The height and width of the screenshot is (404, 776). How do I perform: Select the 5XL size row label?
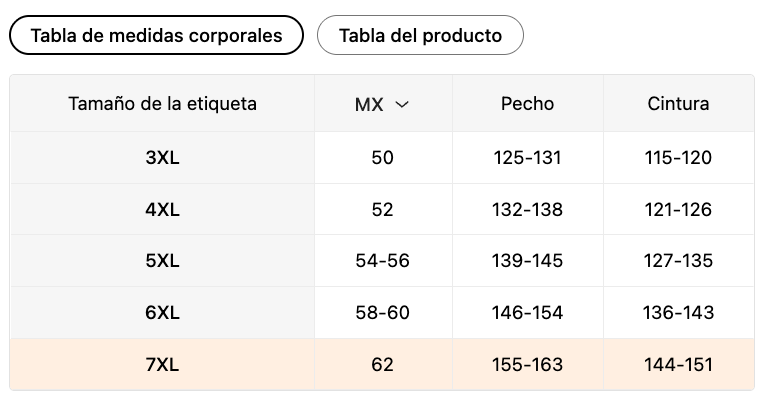162,260
